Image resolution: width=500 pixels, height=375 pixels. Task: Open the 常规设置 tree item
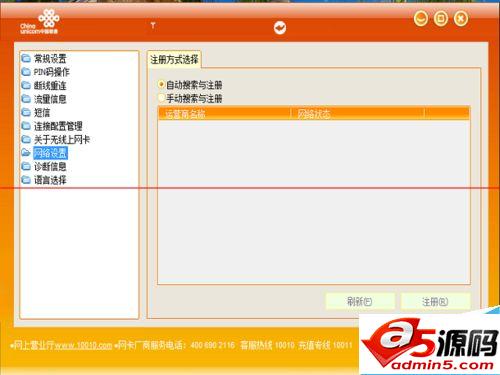(50, 59)
